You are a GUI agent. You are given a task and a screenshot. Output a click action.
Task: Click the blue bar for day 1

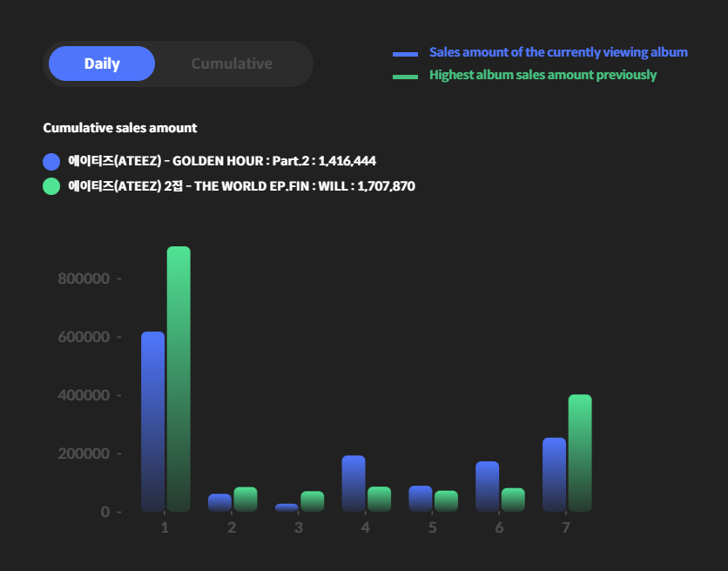152,421
